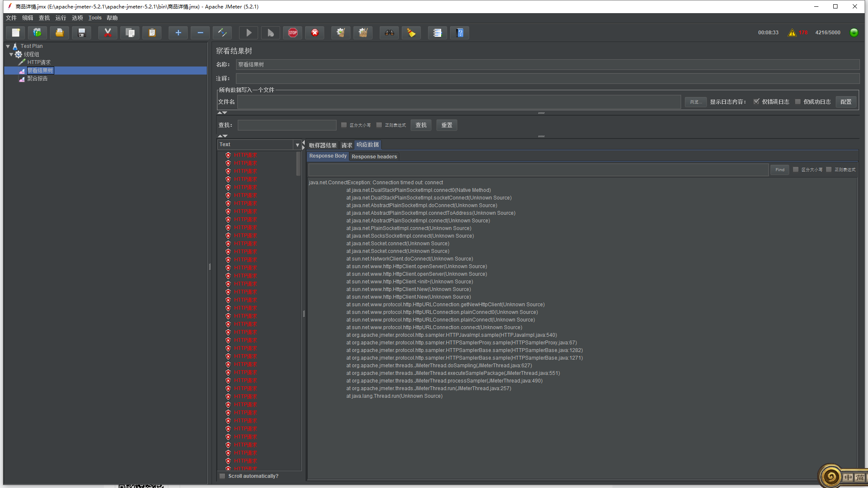Toggle 正则表达式 checkbox next to Find
The height and width of the screenshot is (488, 868).
[829, 169]
